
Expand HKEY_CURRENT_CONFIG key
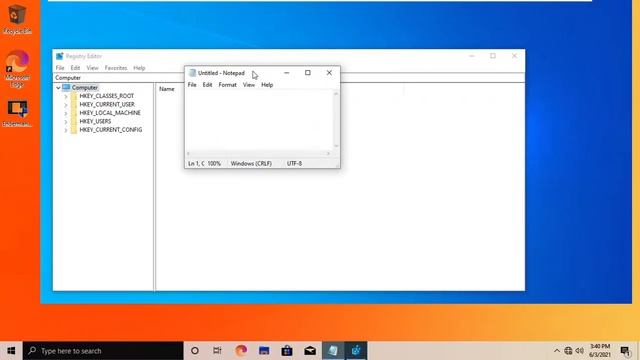[66, 130]
